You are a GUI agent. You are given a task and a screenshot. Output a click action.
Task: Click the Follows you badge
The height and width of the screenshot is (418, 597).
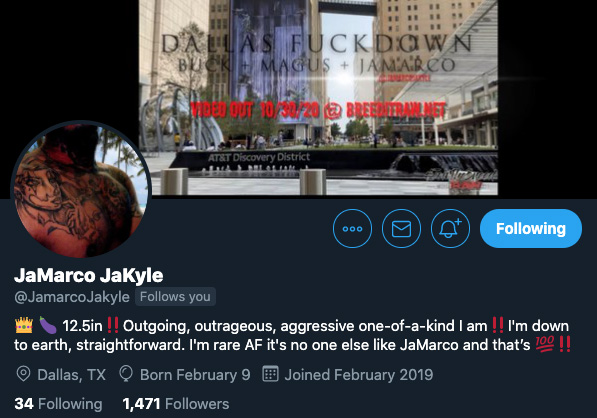click(175, 297)
